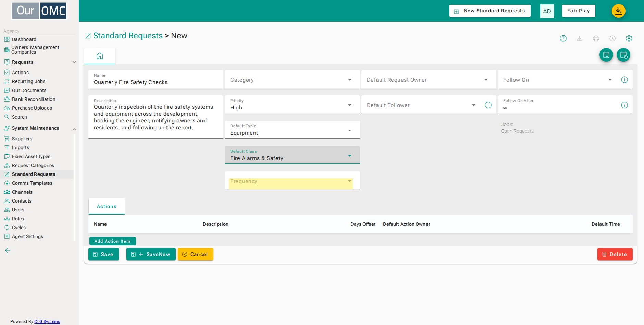Open the home tab icon
The height and width of the screenshot is (325, 644).
100,56
